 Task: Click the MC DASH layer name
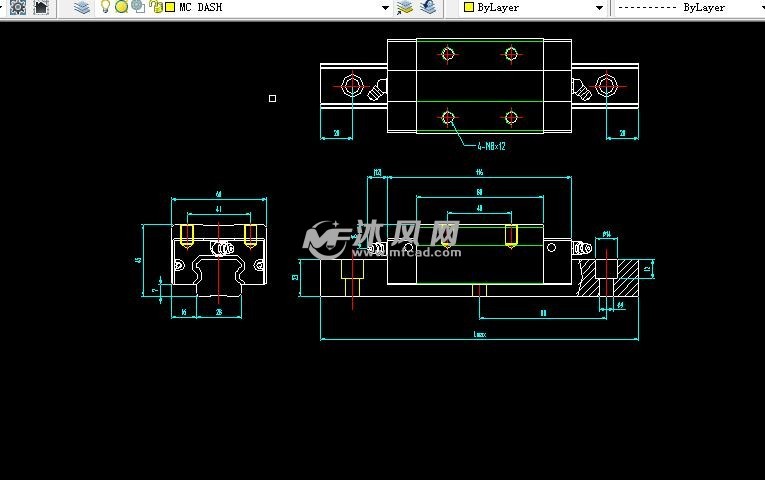(x=201, y=7)
